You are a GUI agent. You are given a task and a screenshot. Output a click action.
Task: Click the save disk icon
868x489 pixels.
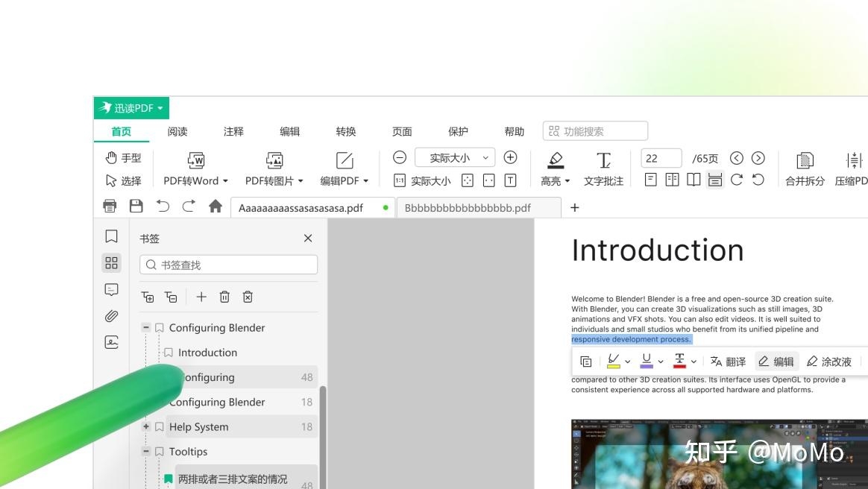click(136, 206)
